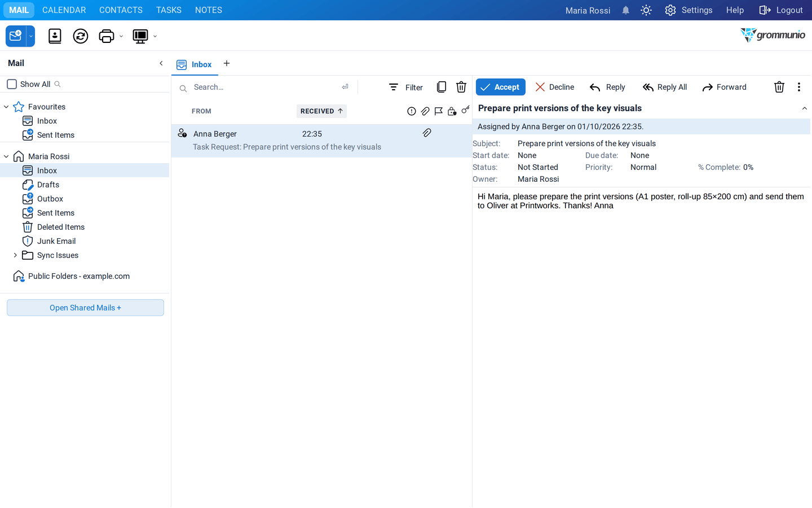812x508 pixels.
Task: Expand the Sync Issues folder
Action: tap(15, 255)
